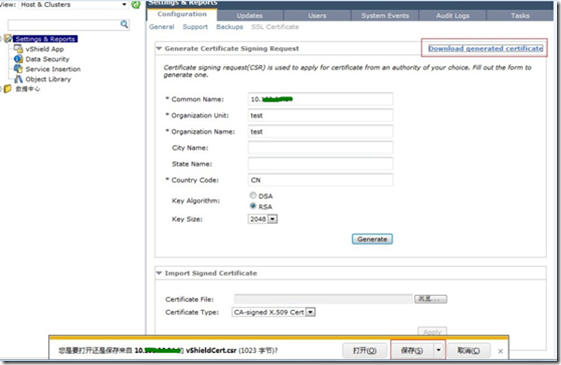The width and height of the screenshot is (561, 365).
Task: Click the Common Name input field
Action: tap(320, 99)
